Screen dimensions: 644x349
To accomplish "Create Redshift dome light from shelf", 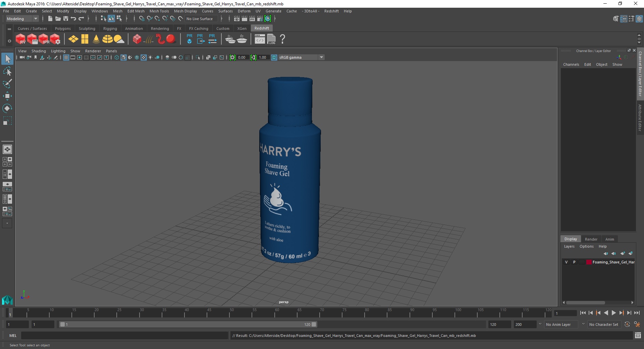I will click(107, 39).
